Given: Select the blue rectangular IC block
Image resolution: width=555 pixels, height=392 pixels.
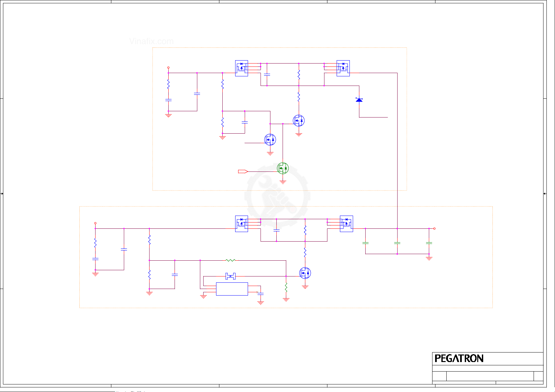Looking at the screenshot, I should pyautogui.click(x=232, y=289).
